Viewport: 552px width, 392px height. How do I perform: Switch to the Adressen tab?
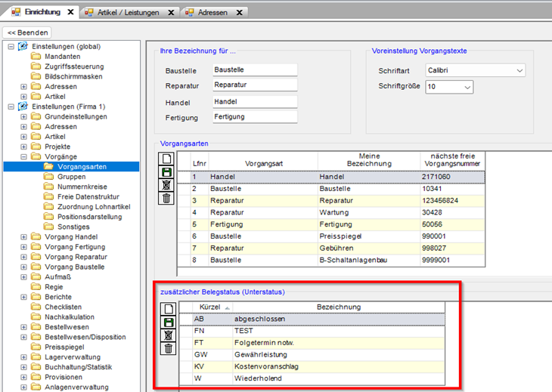(211, 13)
